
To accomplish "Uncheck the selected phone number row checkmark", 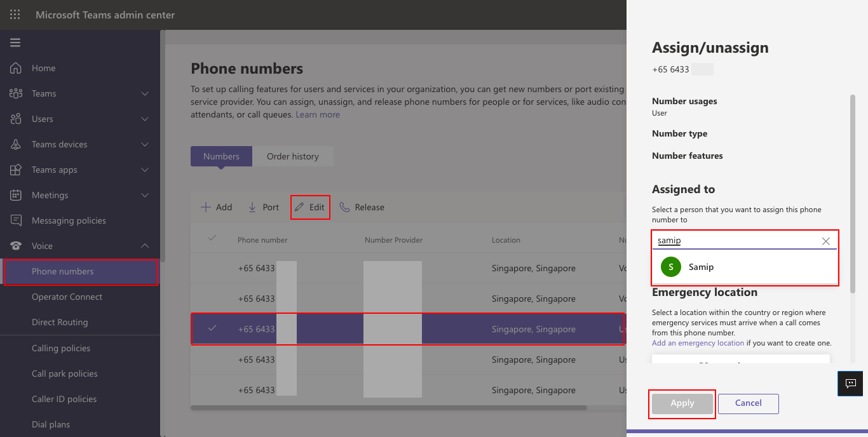I will [212, 328].
